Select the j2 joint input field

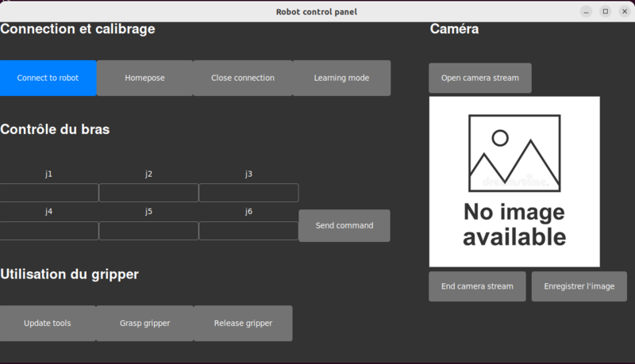148,193
